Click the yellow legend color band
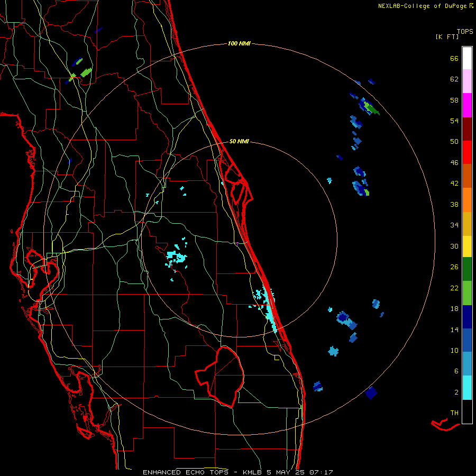This screenshot has height=476, width=476. pos(467,246)
